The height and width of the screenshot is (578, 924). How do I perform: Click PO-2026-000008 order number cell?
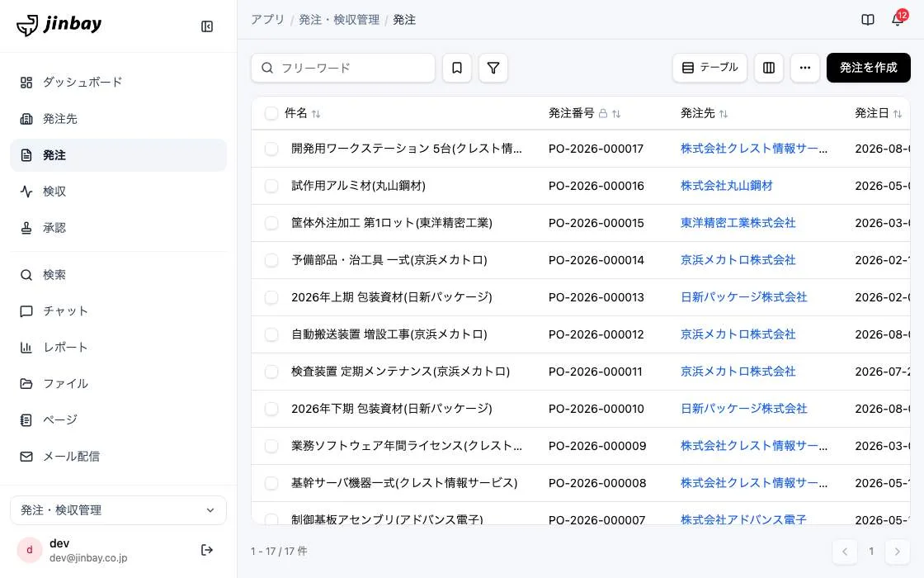597,483
